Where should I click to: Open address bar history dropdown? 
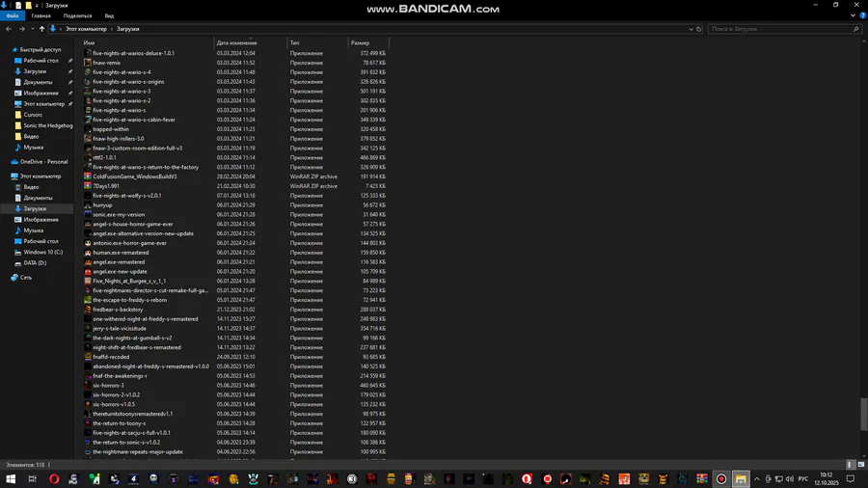(x=691, y=29)
